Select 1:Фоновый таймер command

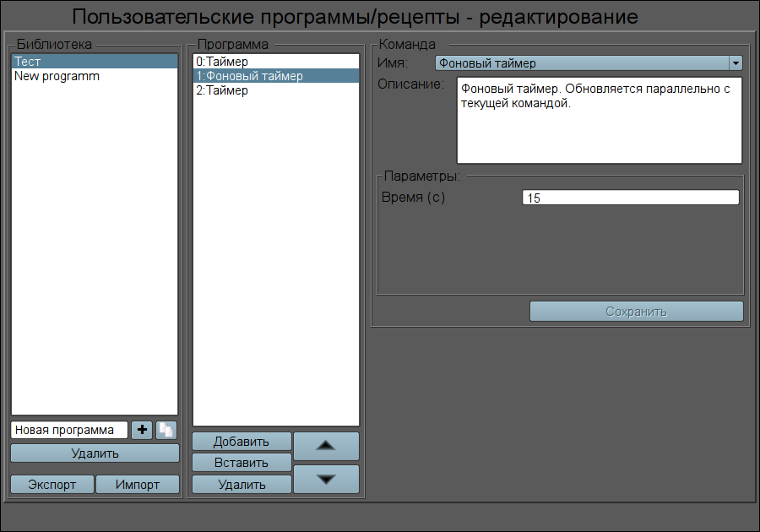(x=276, y=76)
